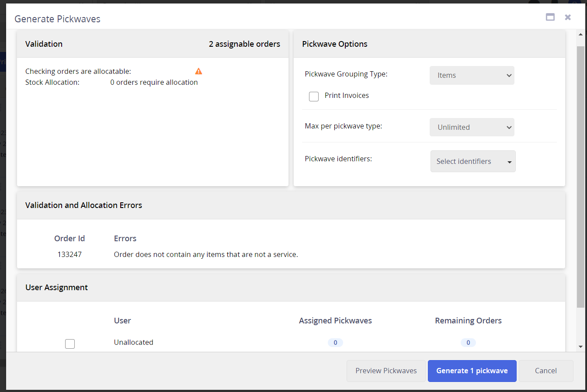Open the Pickwave Grouping Type dropdown
The image size is (587, 392).
[472, 75]
